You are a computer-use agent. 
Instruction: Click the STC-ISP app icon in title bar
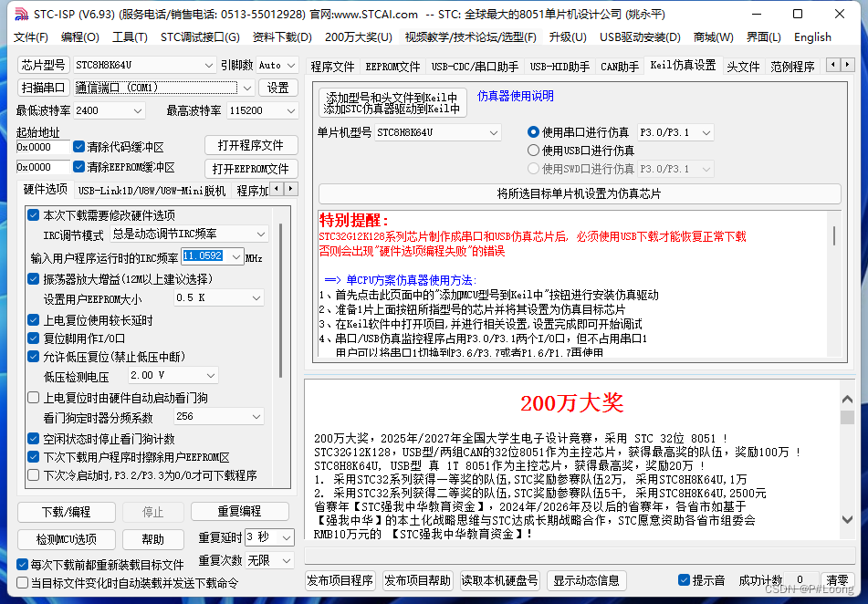pyautogui.click(x=21, y=14)
